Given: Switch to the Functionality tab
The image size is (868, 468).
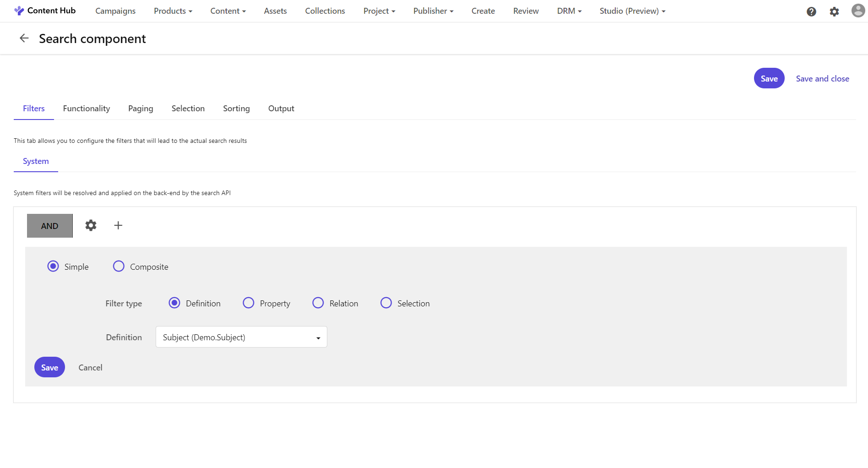Looking at the screenshot, I should [87, 109].
